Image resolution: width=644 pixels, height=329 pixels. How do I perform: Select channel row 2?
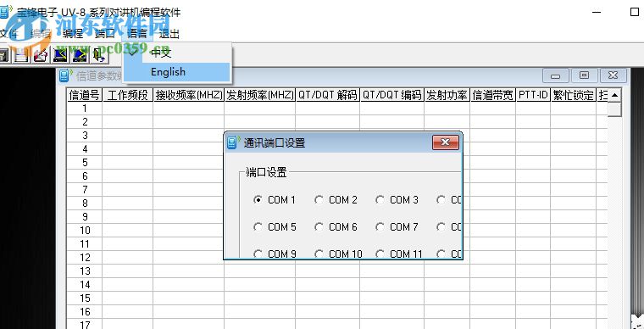(84, 122)
